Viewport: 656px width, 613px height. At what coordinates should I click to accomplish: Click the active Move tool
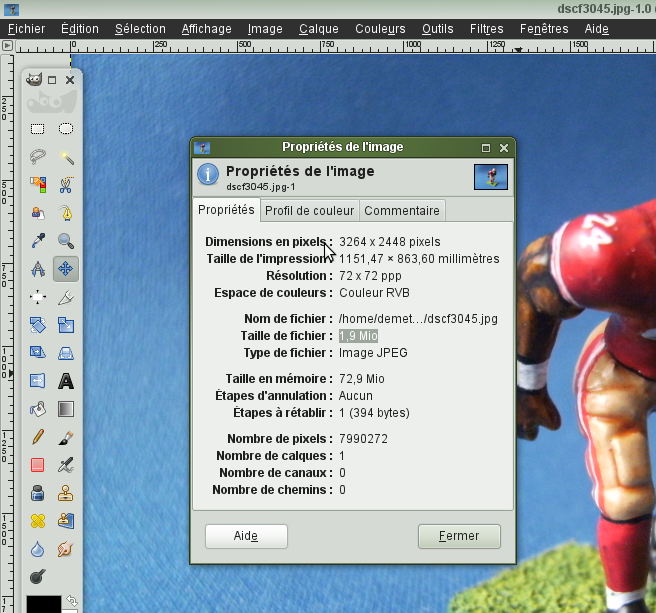(66, 269)
